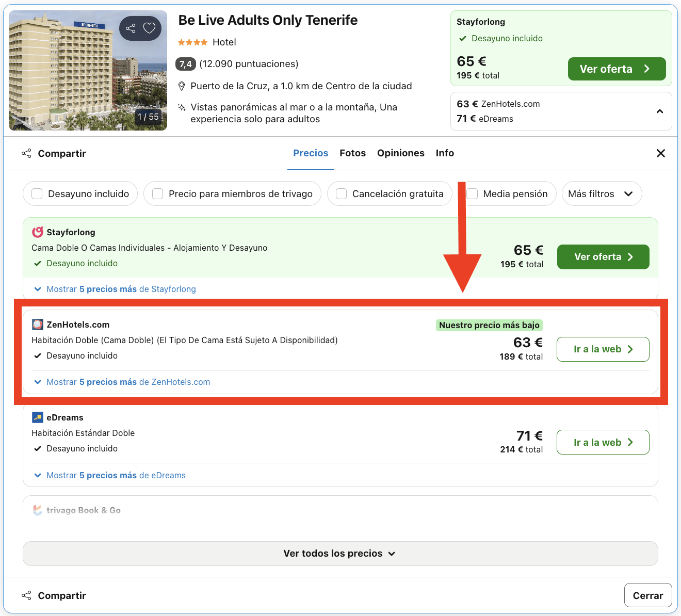The width and height of the screenshot is (681, 616).
Task: Click the sparkle highlights icon
Action: (182, 107)
